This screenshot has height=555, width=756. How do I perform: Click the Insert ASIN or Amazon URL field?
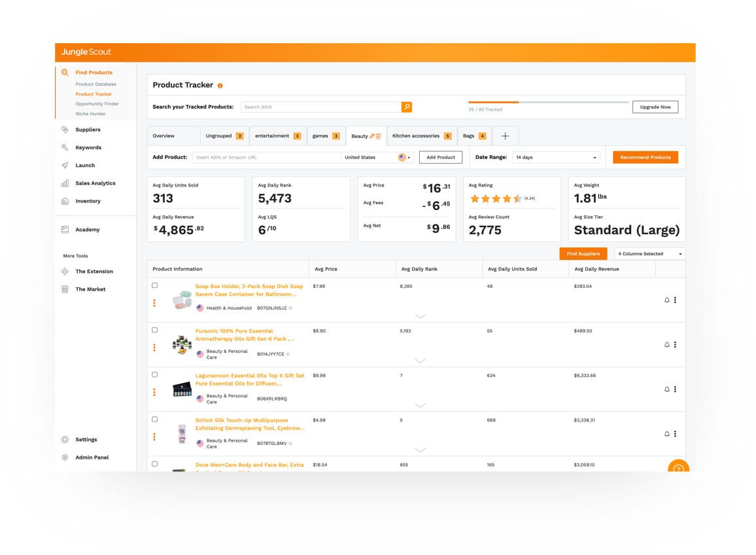click(267, 157)
